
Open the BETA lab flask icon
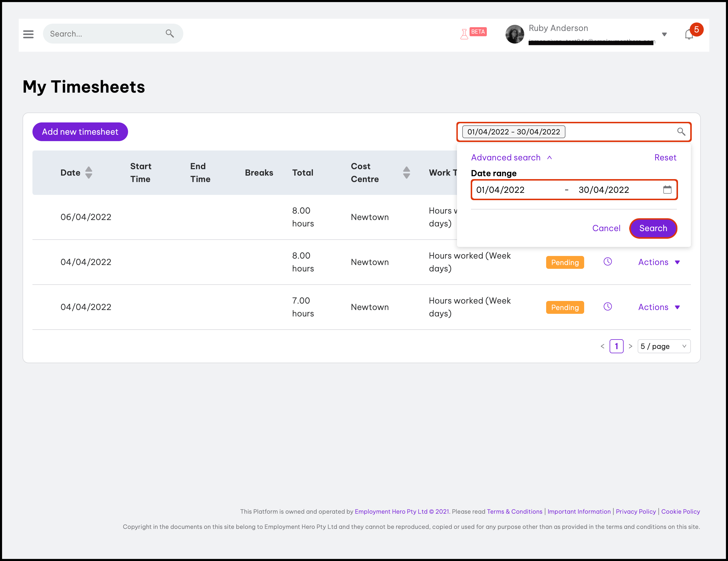click(464, 34)
